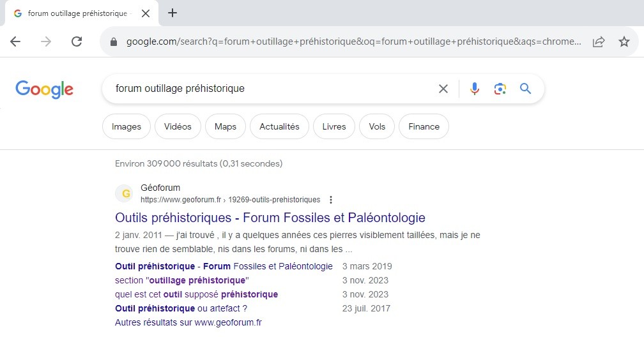Click the blue search magnifier icon

coord(525,89)
